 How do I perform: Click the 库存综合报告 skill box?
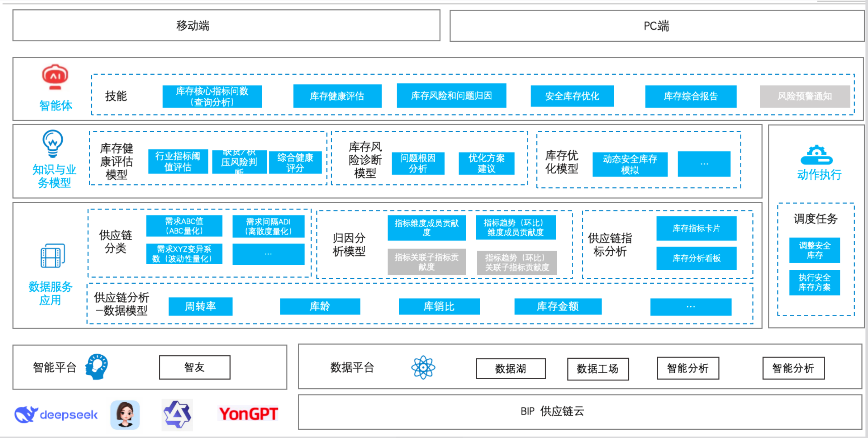691,96
